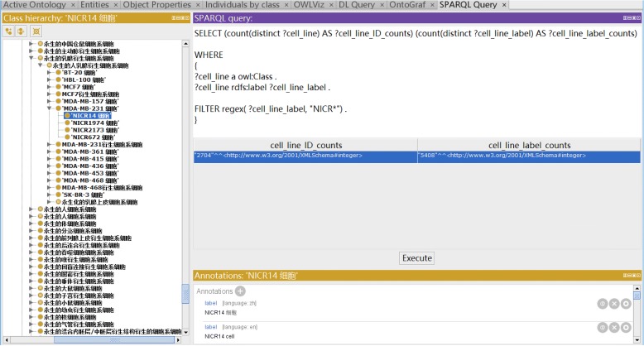Select 'NICR1974 细胞' in class hierarchy
The image size is (644, 346).
[94, 123]
